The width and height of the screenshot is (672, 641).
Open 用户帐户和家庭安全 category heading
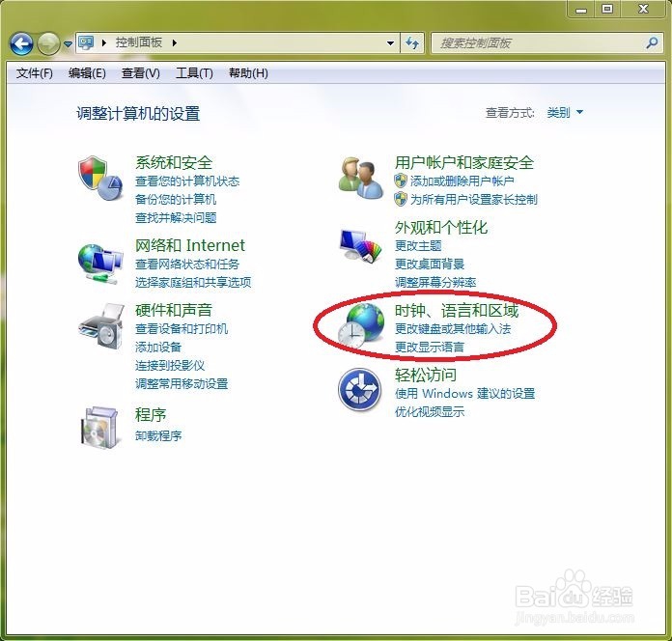click(x=464, y=162)
